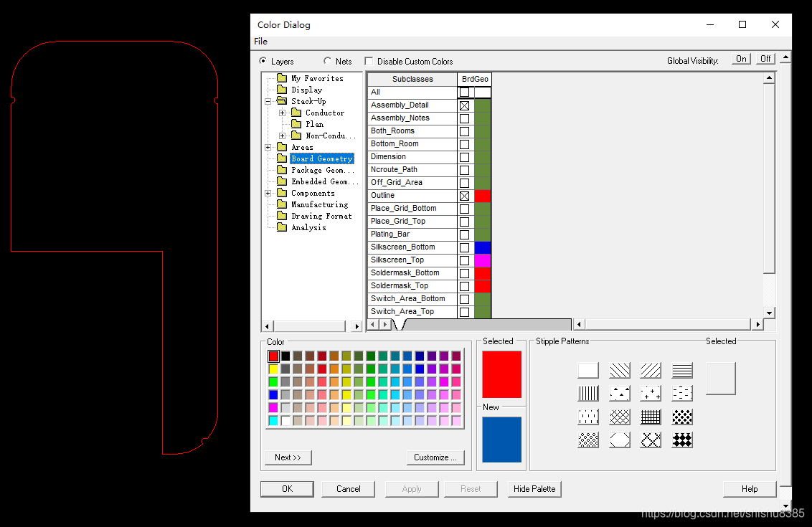812x527 pixels.
Task: Select the large checkered diamond stipple pattern
Action: click(682, 440)
